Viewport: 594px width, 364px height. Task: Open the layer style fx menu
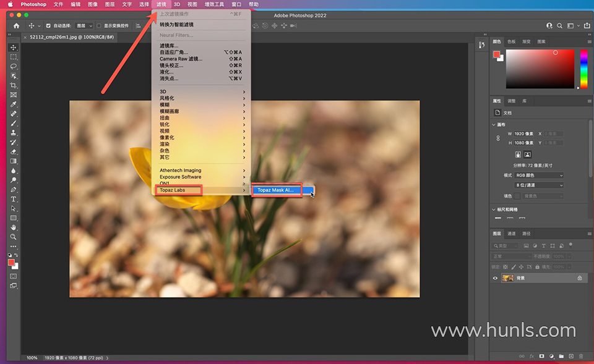pos(532,357)
